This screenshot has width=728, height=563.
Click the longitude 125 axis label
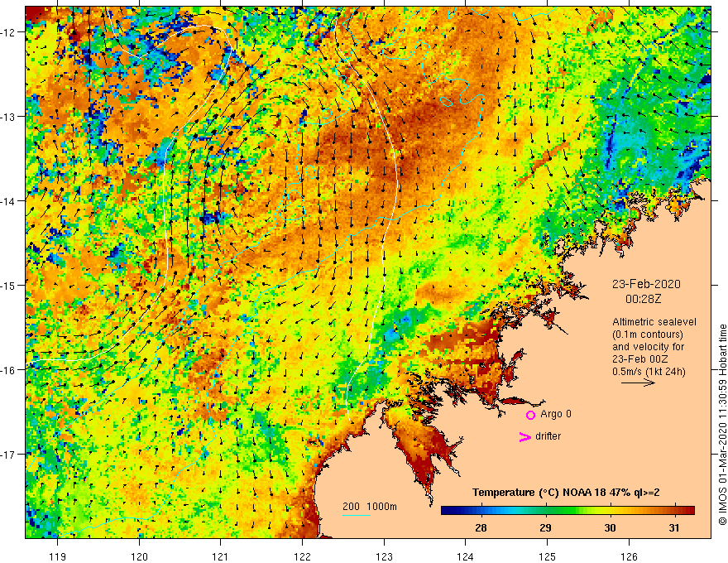tap(548, 556)
